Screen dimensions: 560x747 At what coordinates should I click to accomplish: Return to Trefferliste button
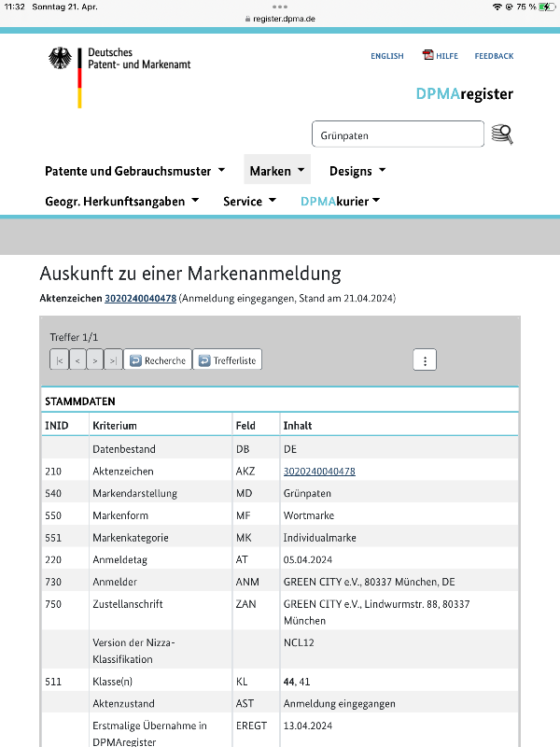(x=227, y=359)
